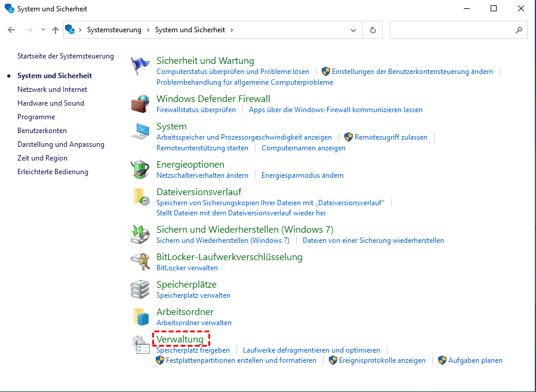
Task: Click the BitLocker padlock drive icon
Action: tap(140, 262)
